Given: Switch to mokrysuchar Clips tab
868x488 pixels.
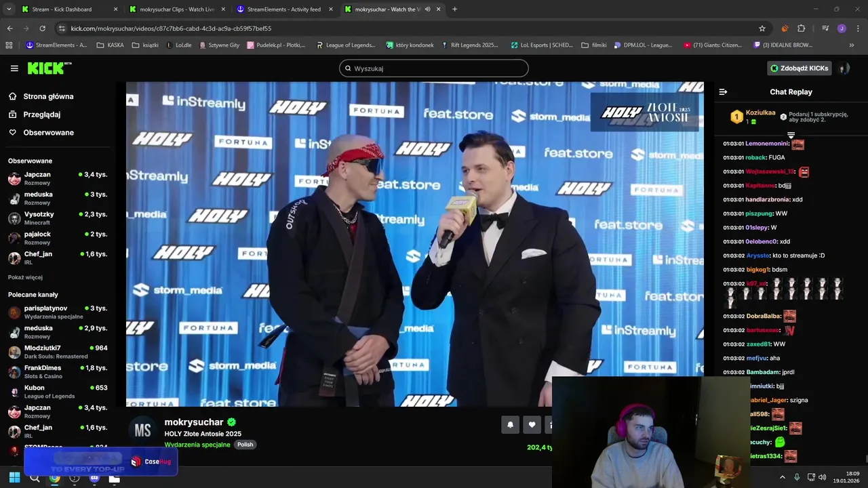Looking at the screenshot, I should (x=177, y=9).
